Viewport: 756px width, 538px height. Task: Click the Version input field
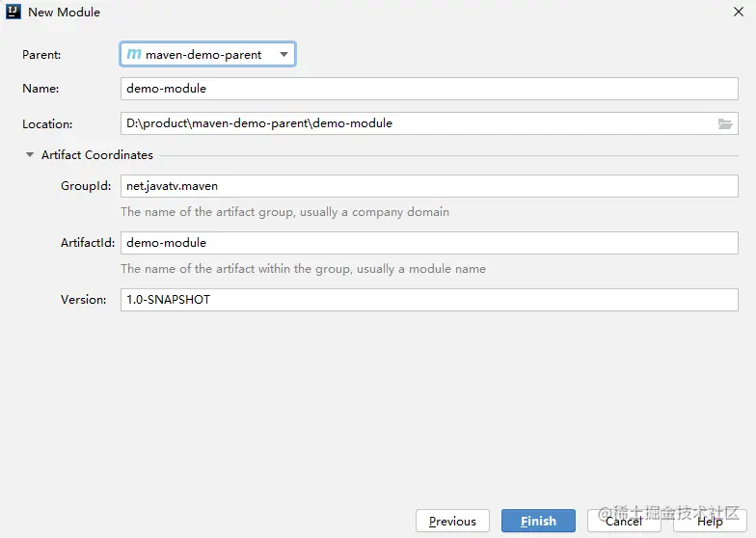[x=429, y=299]
